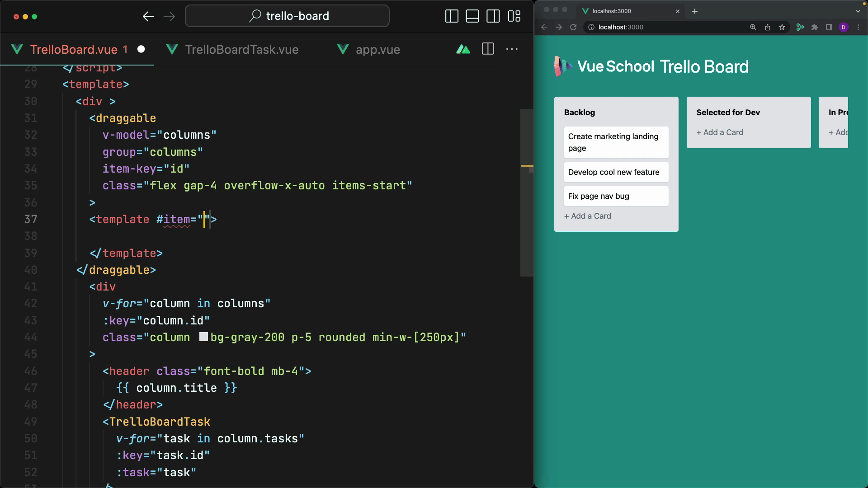View site information icon in address bar
This screenshot has height=488, width=868.
tap(591, 27)
